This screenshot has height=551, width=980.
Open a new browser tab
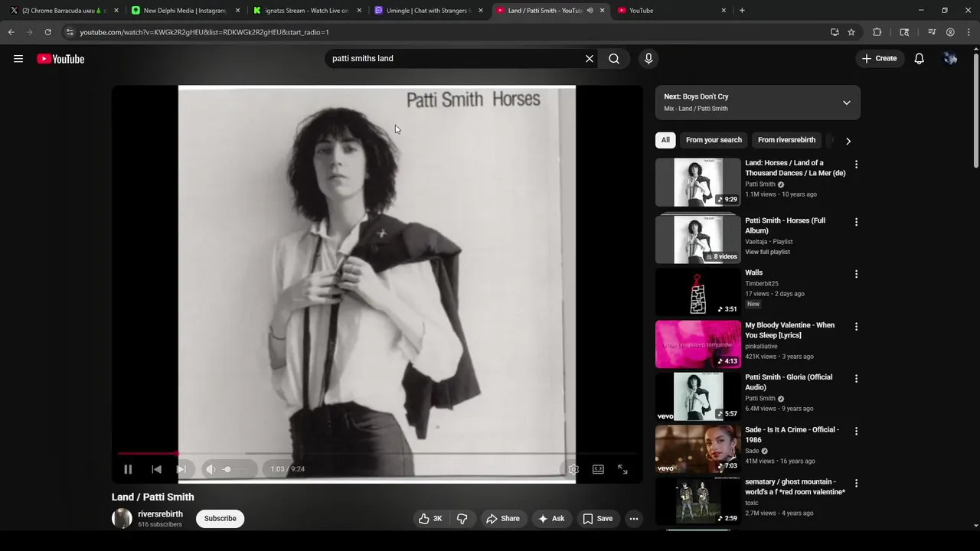click(x=742, y=11)
